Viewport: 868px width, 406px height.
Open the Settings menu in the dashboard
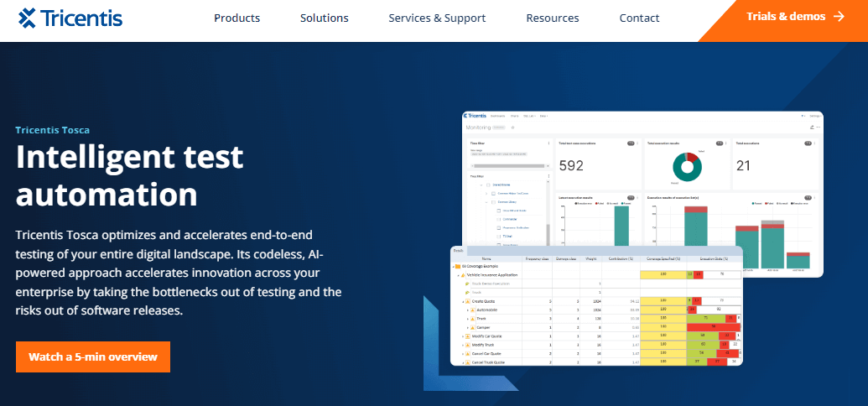click(x=816, y=116)
